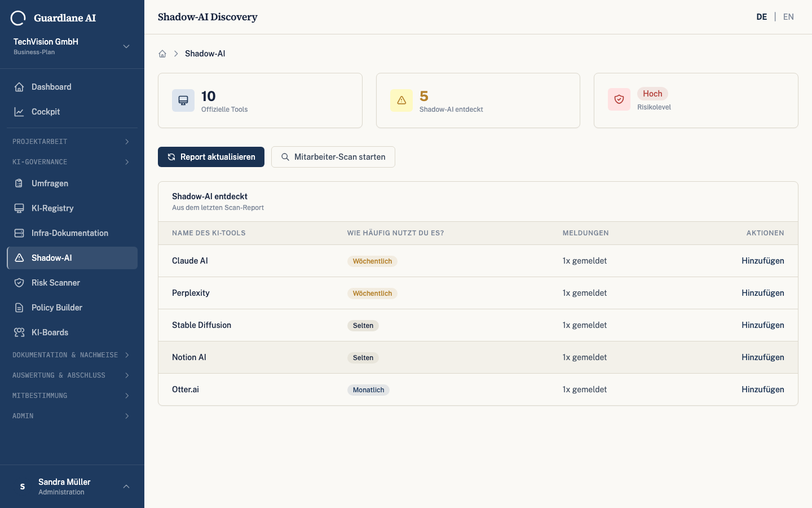The image size is (812, 508).
Task: Click the Cockpit chart icon
Action: coord(19,112)
